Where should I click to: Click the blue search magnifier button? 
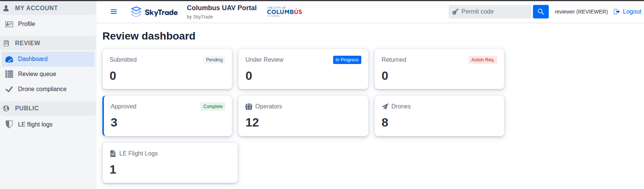pyautogui.click(x=541, y=12)
